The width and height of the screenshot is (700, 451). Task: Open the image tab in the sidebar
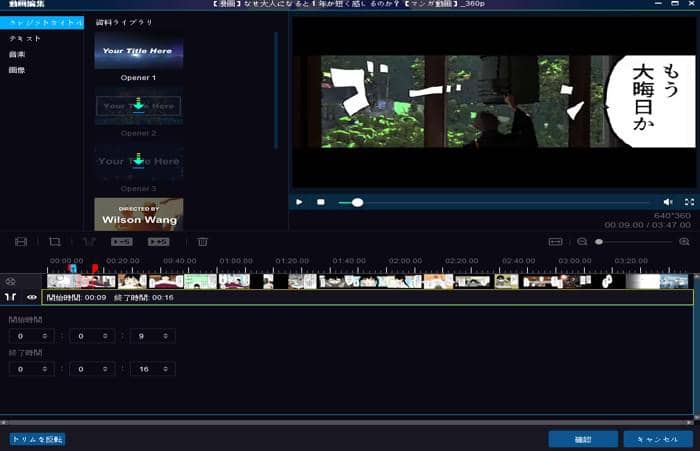[x=17, y=70]
